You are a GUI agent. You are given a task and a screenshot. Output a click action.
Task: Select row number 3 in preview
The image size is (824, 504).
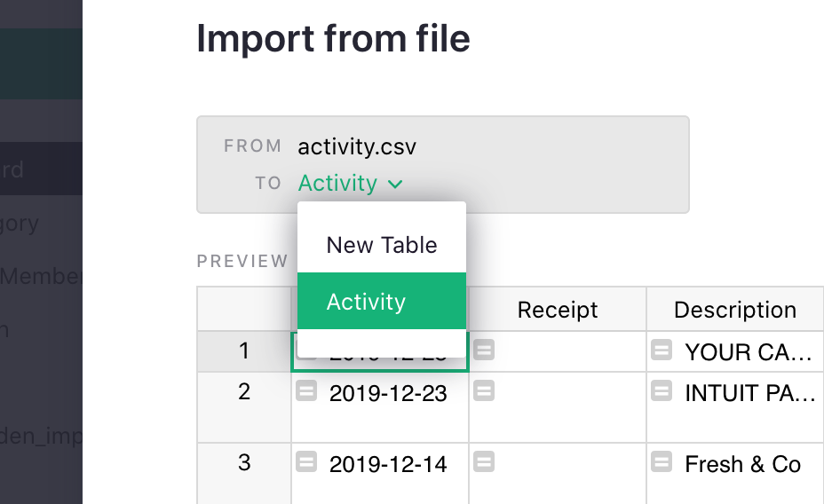tap(244, 463)
